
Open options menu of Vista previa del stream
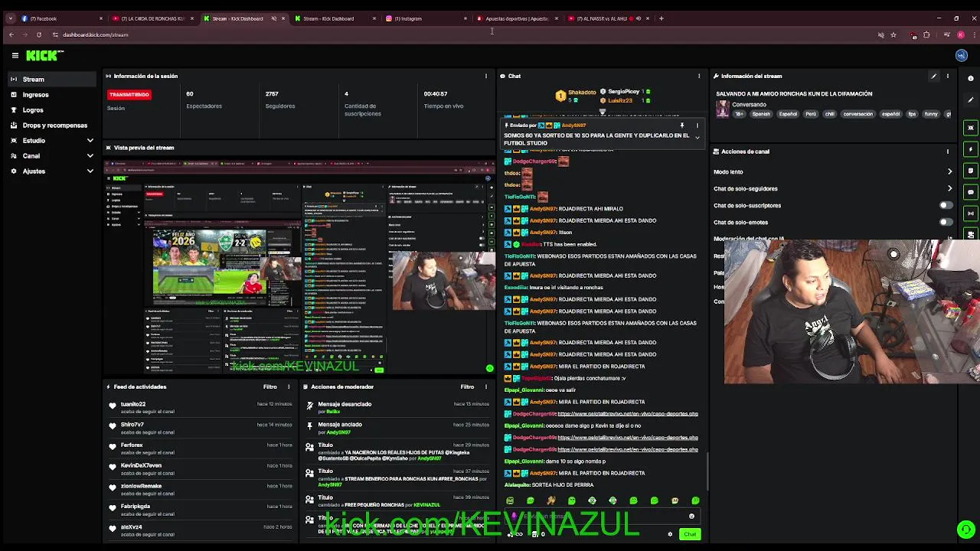pos(485,147)
